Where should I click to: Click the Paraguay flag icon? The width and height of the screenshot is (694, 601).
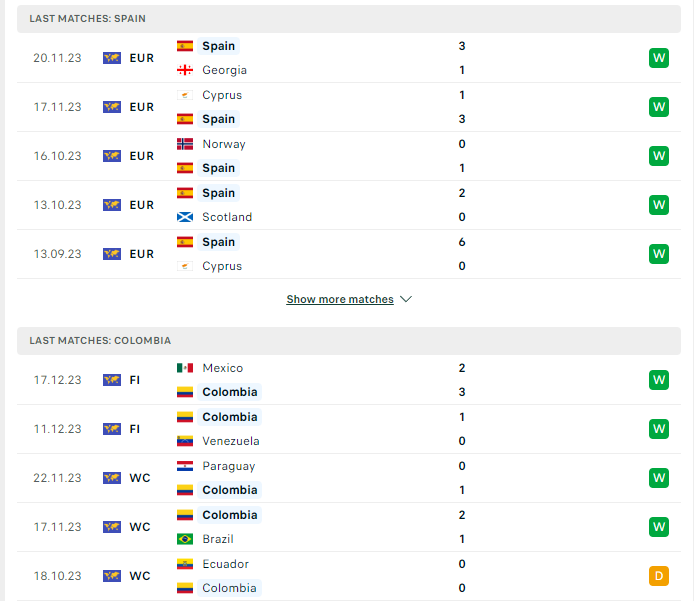[185, 466]
